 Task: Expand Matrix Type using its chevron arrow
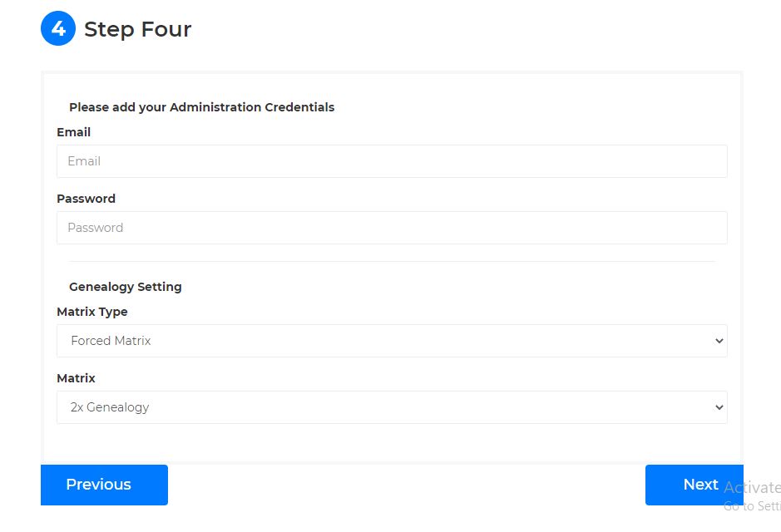click(x=719, y=341)
